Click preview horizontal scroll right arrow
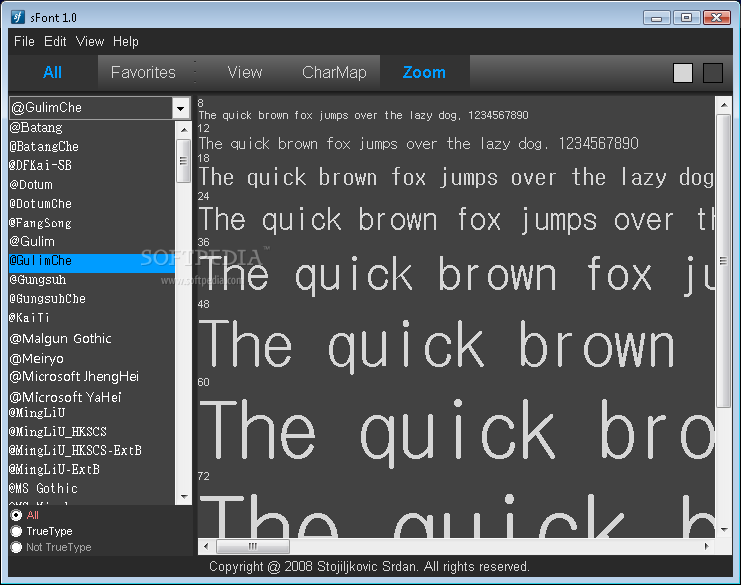The image size is (741, 585). click(707, 547)
